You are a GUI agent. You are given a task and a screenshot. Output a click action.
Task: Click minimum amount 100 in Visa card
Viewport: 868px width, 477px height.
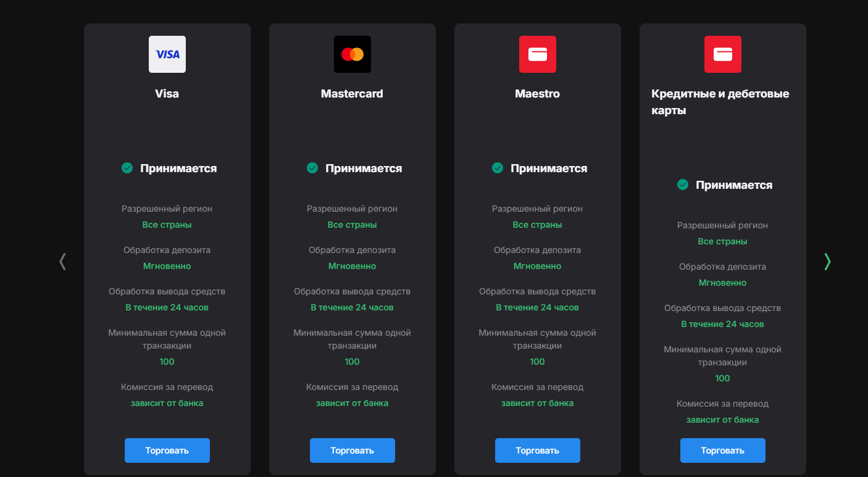pyautogui.click(x=167, y=362)
